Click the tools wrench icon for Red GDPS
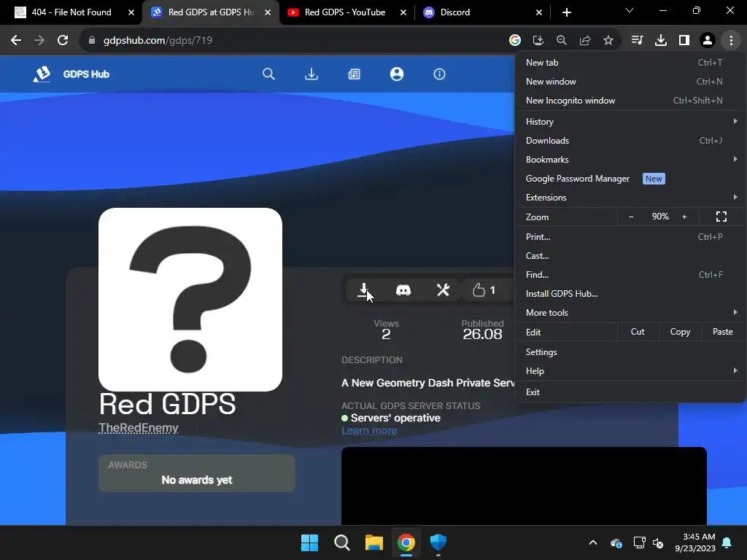 443,290
